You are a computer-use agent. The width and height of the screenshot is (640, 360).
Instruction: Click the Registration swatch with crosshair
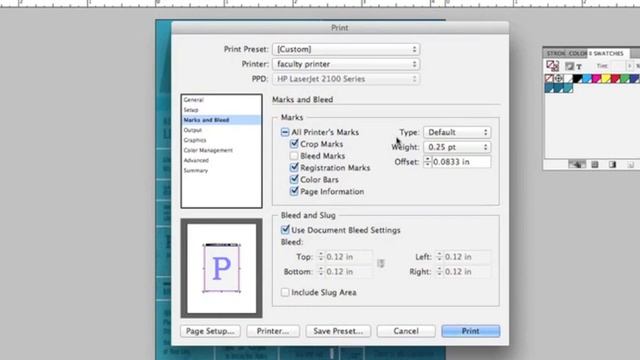click(559, 78)
